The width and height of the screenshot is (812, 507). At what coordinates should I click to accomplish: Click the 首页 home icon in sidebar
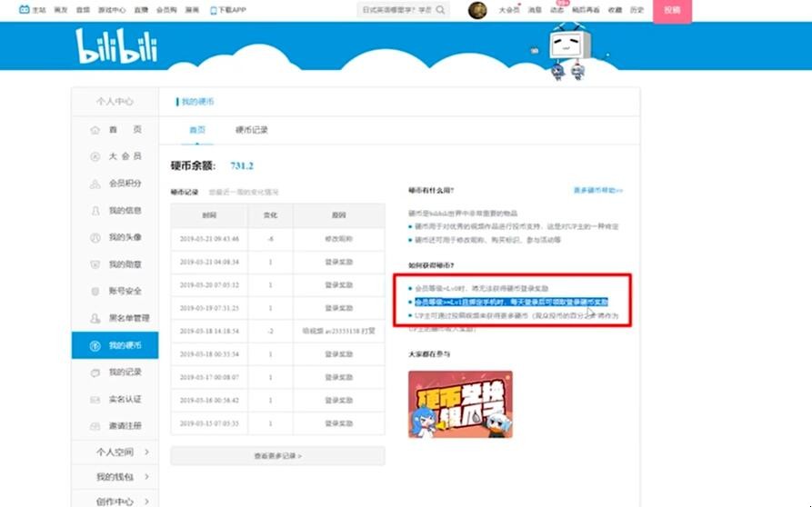coord(95,130)
